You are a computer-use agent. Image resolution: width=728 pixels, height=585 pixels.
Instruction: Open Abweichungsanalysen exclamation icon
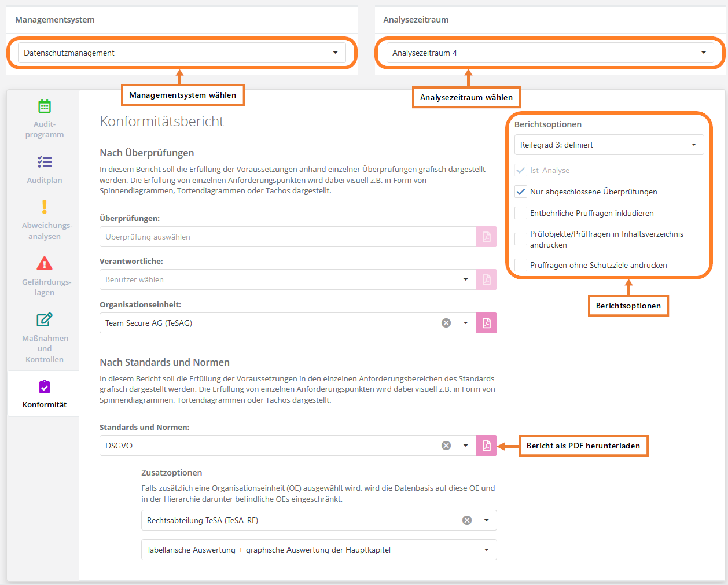[45, 207]
